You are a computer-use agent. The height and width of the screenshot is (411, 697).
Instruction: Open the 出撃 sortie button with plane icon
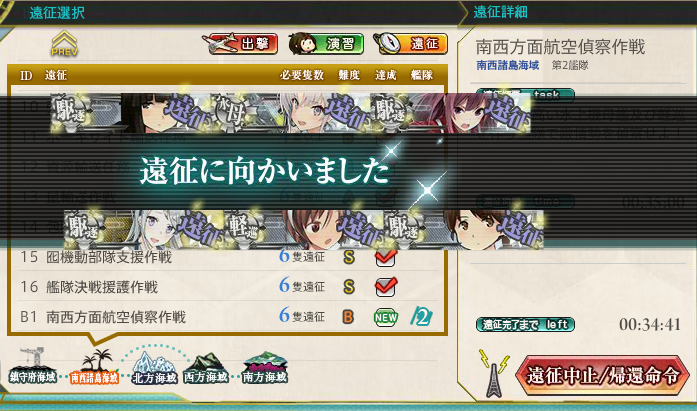241,44
